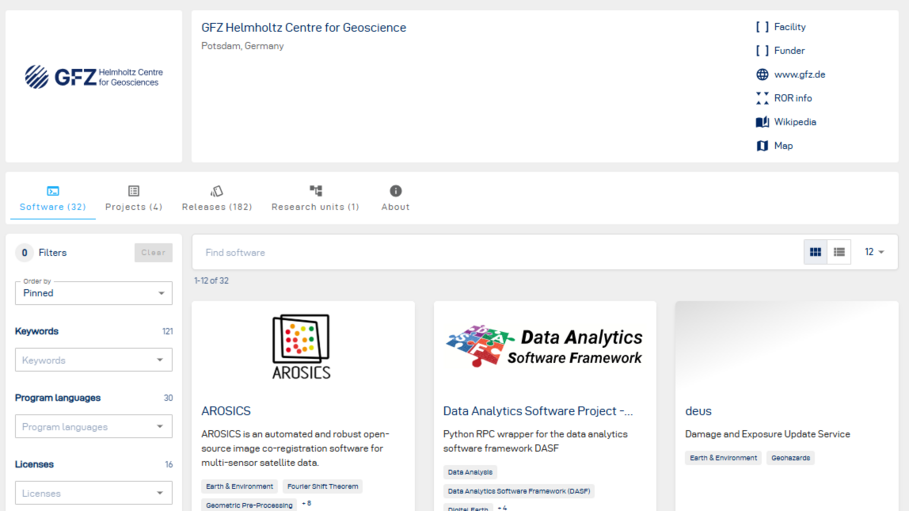Focus the Find software search field

point(496,252)
